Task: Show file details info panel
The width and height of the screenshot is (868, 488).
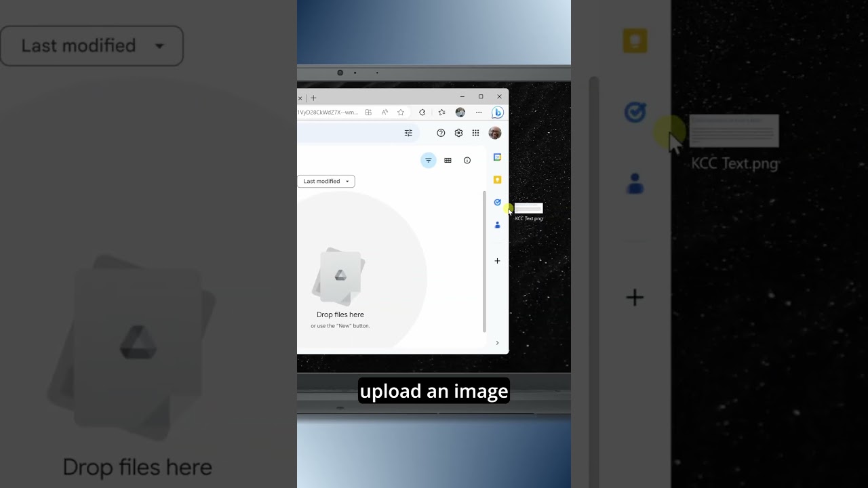Action: (x=467, y=161)
